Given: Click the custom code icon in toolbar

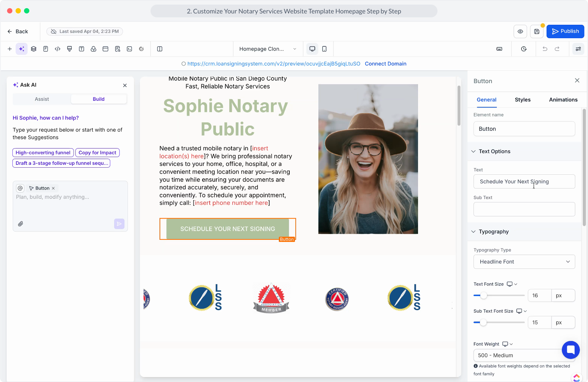Looking at the screenshot, I should 58,49.
